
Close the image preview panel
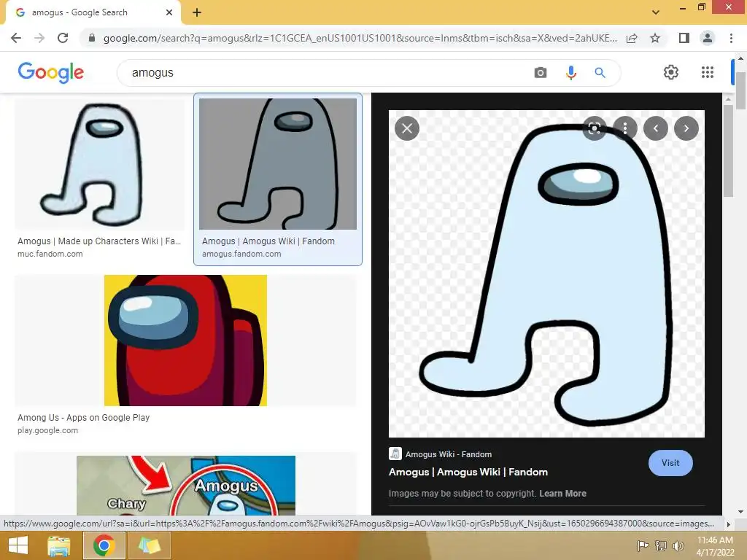click(407, 128)
